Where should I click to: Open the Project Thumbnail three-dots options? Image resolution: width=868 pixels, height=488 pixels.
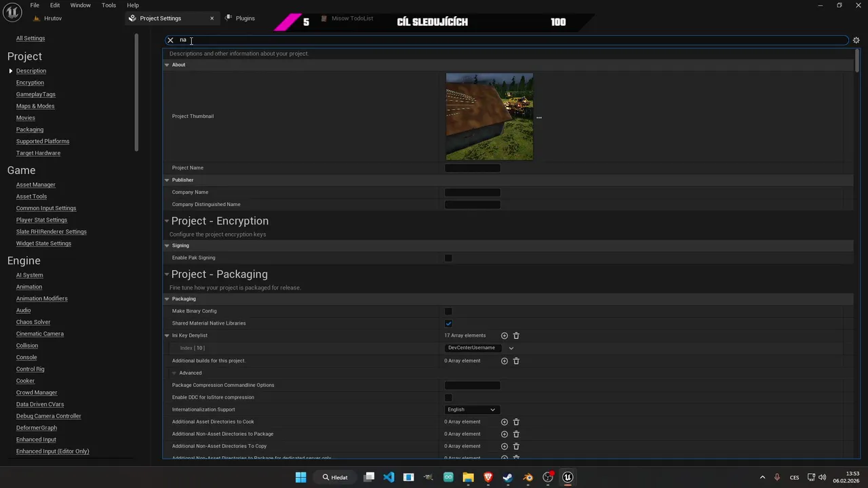pyautogui.click(x=539, y=117)
